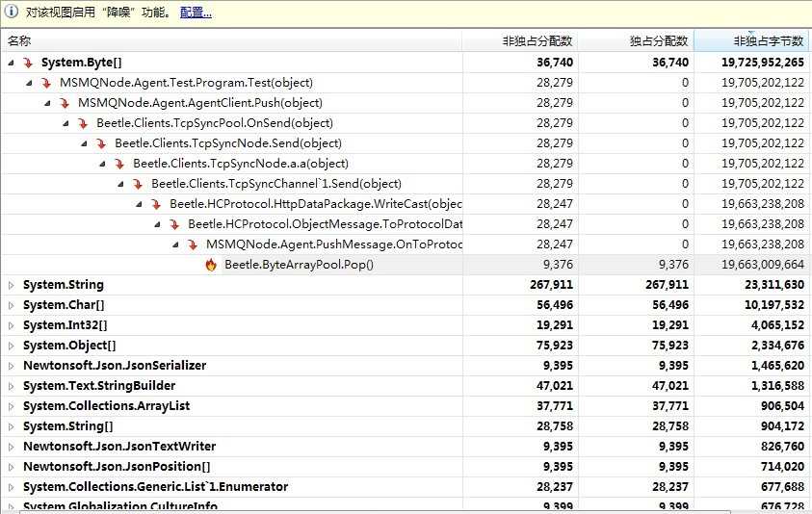This screenshot has height=514, width=812.
Task: Click the value 1,465,620 for JsonSerializer
Action: pyautogui.click(x=777, y=366)
